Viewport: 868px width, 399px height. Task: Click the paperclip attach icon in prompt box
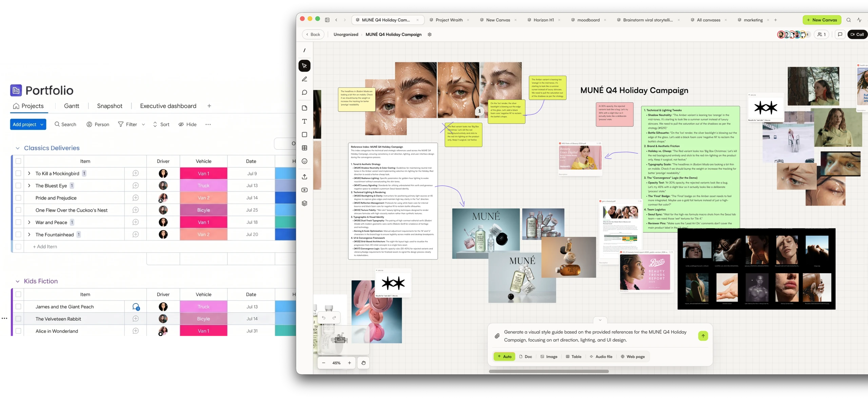click(x=497, y=336)
